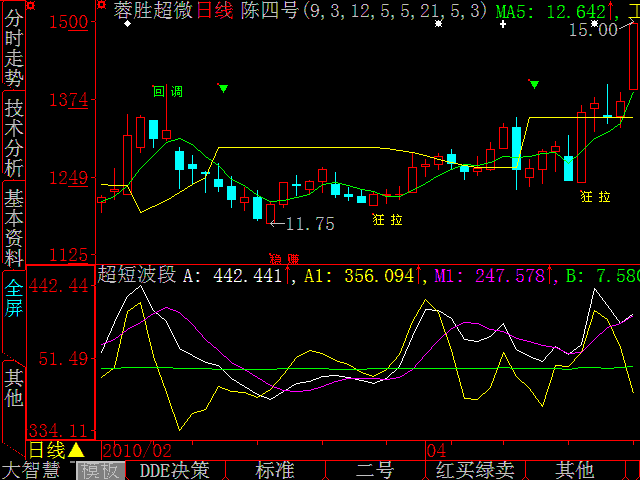Select the 二号 template tab
This screenshot has height=480, width=640.
(375, 470)
